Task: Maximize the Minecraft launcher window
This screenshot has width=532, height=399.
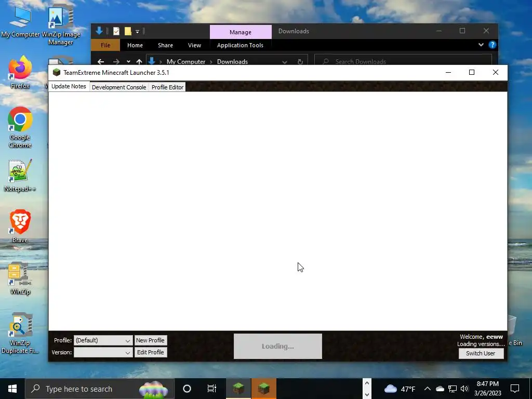Action: coord(472,72)
